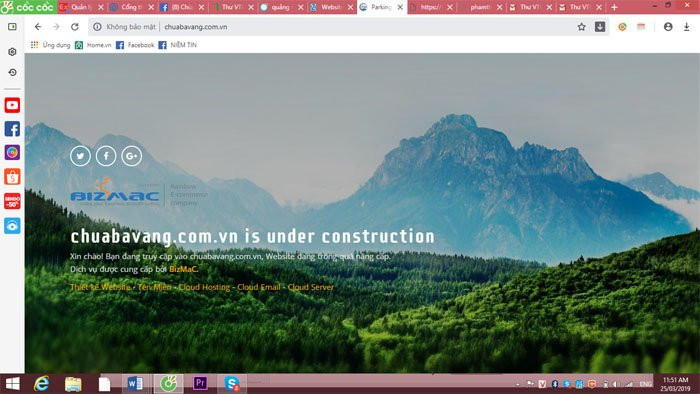Click the download media icon in address bar
This screenshot has height=394, width=700.
click(x=600, y=27)
